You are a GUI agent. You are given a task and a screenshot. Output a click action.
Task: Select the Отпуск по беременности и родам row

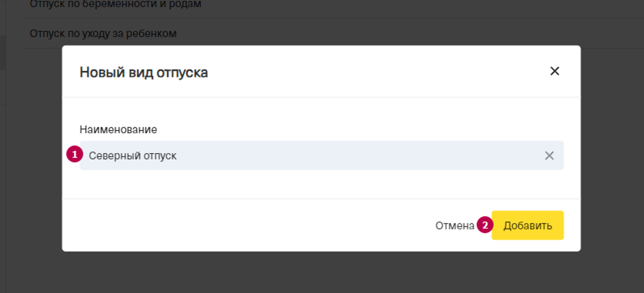click(115, 5)
